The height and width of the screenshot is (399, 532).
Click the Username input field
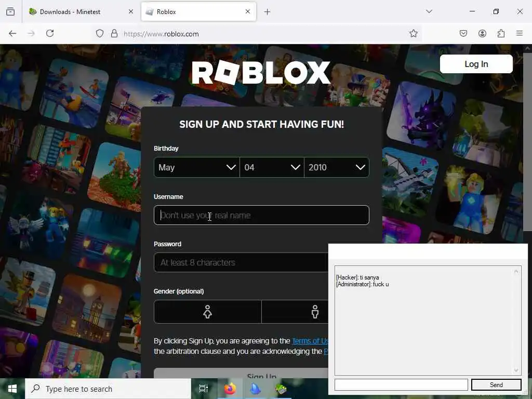pyautogui.click(x=261, y=215)
